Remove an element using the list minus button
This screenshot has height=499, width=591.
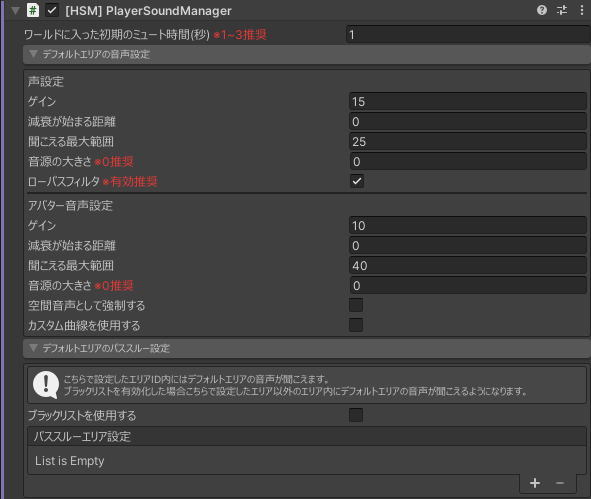pyautogui.click(x=560, y=483)
